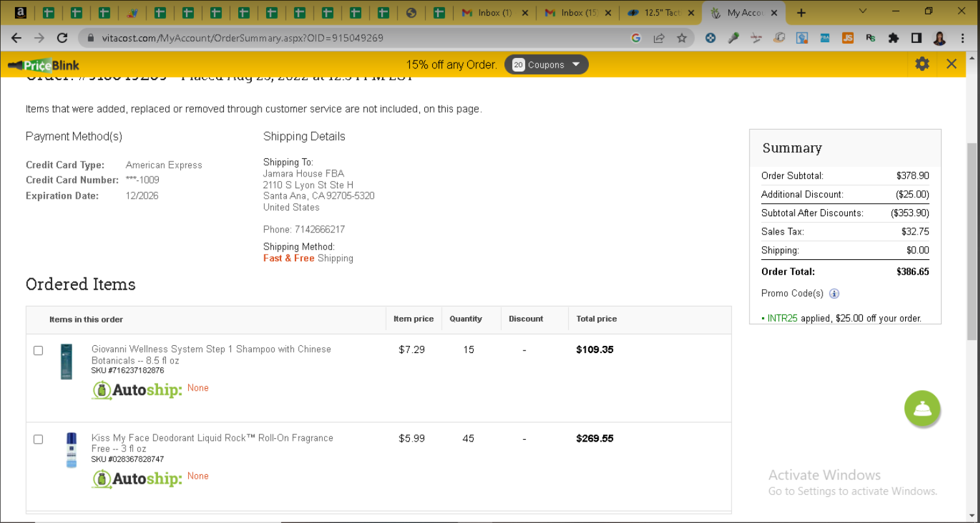Bookmark this page with the star icon

(681, 38)
